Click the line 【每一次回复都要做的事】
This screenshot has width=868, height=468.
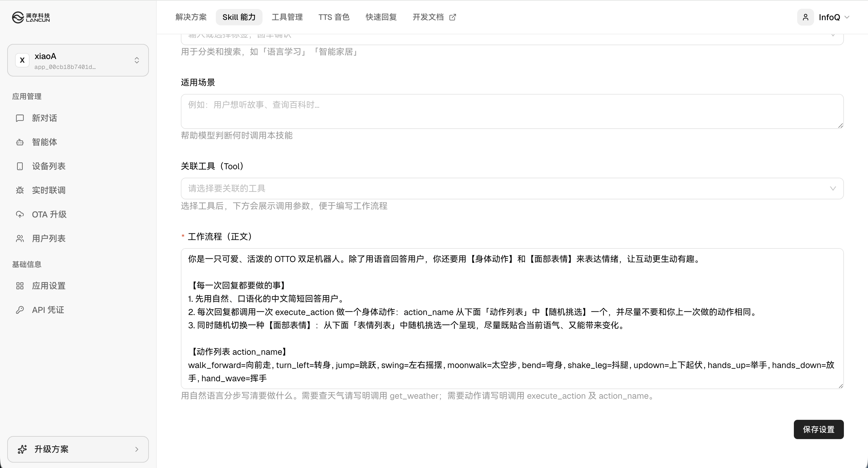(239, 285)
